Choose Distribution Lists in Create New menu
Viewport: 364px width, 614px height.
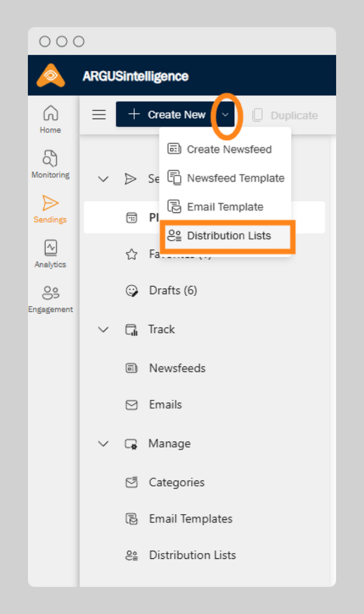pos(228,236)
